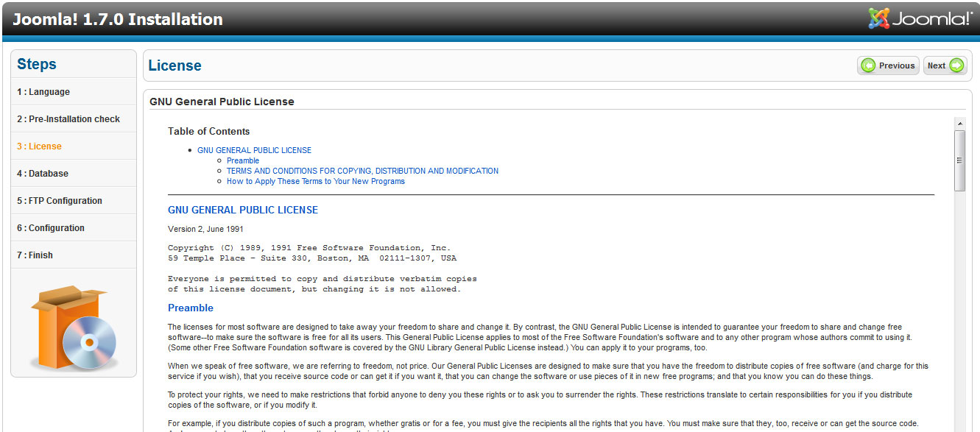Click the 'To protect your rights' paragraph
The image size is (980, 432).
pos(540,400)
